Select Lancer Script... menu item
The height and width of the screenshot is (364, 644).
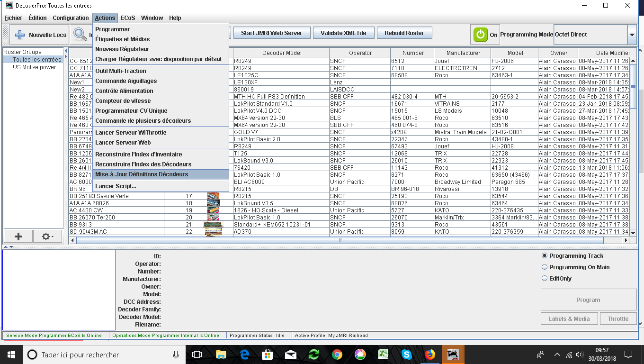[x=161, y=186]
